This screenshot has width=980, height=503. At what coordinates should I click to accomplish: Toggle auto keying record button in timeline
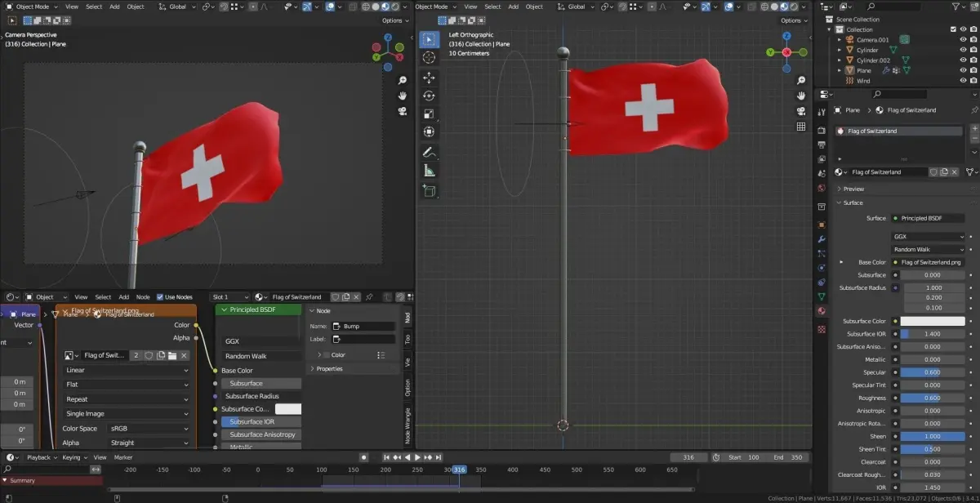pyautogui.click(x=364, y=457)
